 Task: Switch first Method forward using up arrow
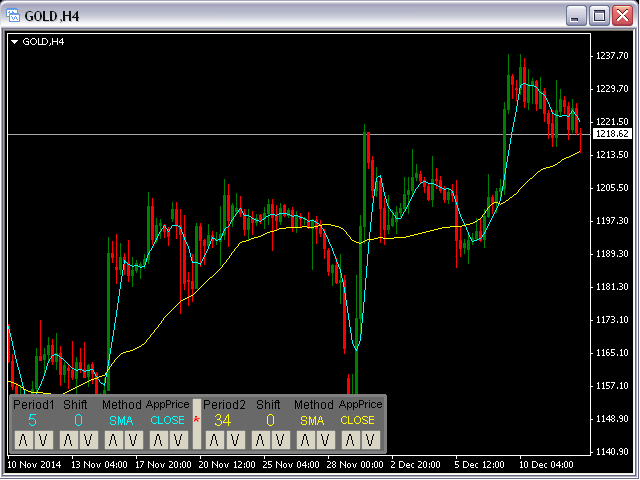113,439
